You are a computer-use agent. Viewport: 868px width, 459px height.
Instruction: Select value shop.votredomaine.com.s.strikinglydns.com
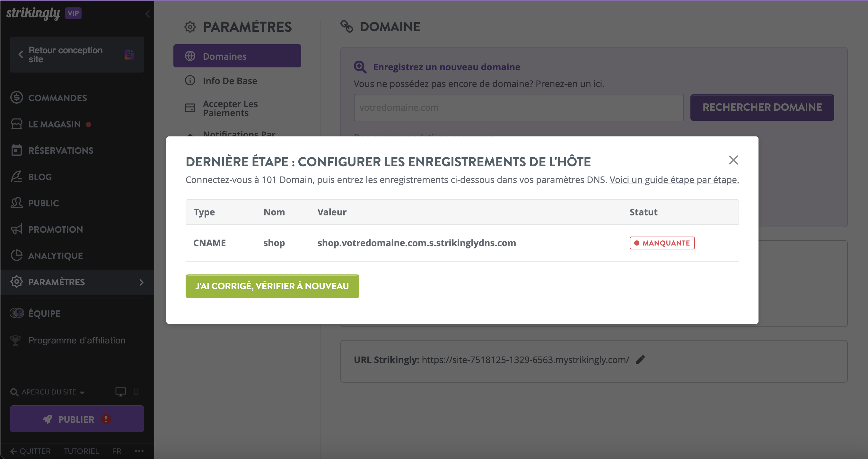pos(416,243)
